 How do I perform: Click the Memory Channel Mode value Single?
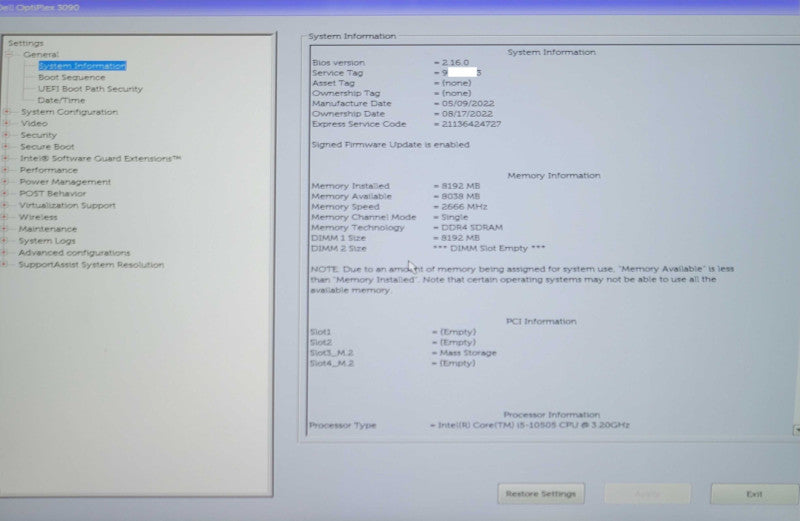tap(455, 217)
